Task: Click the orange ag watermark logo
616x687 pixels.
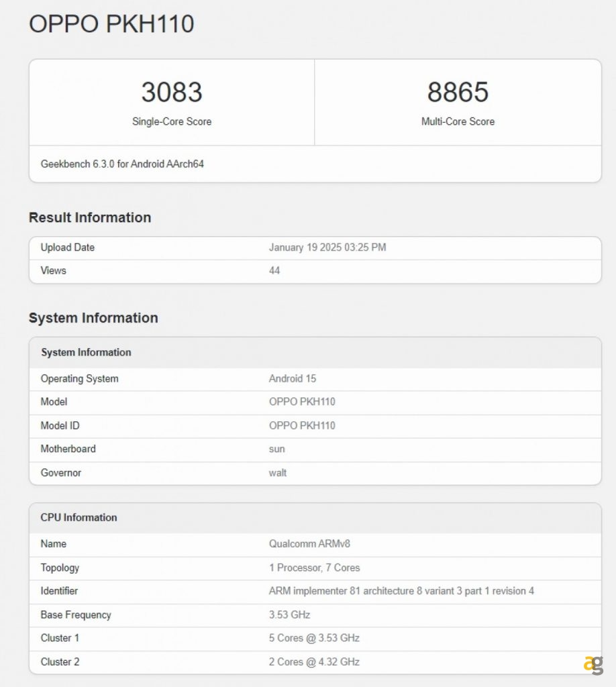Action: click(593, 664)
